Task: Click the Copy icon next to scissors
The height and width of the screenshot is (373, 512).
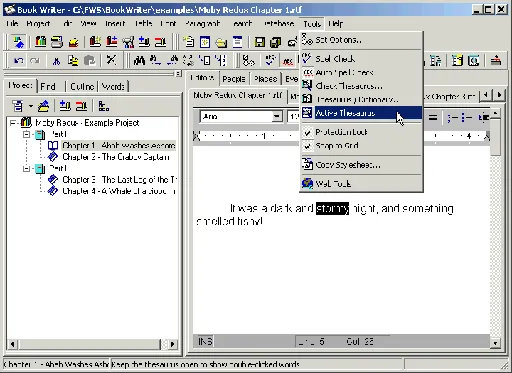Action: click(x=73, y=61)
